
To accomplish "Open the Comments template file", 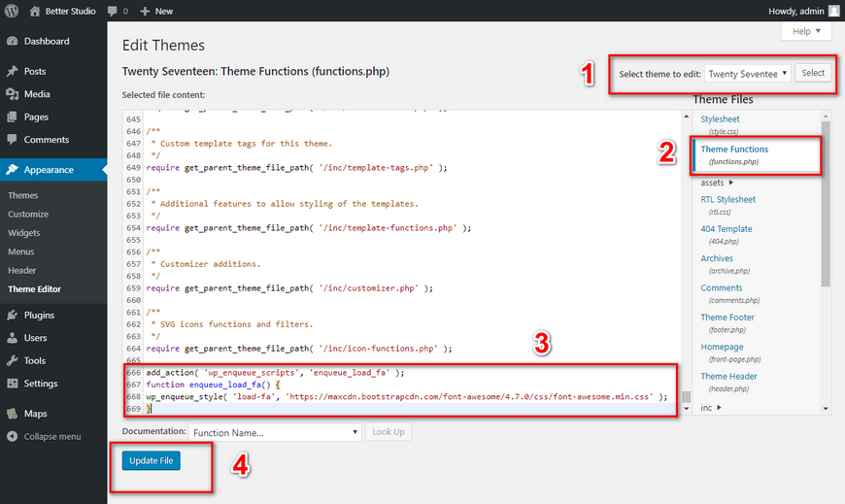I will [722, 287].
